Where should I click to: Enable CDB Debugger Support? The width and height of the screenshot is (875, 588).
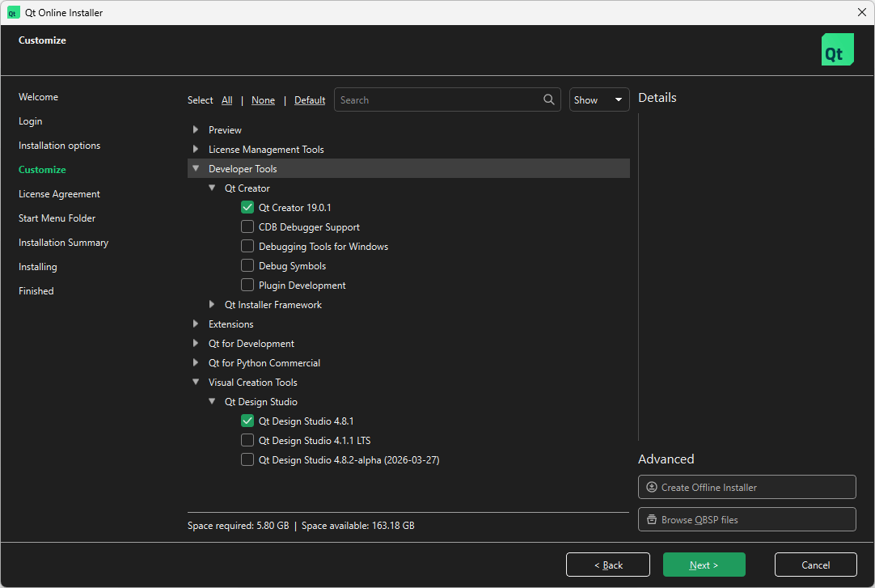click(x=247, y=226)
